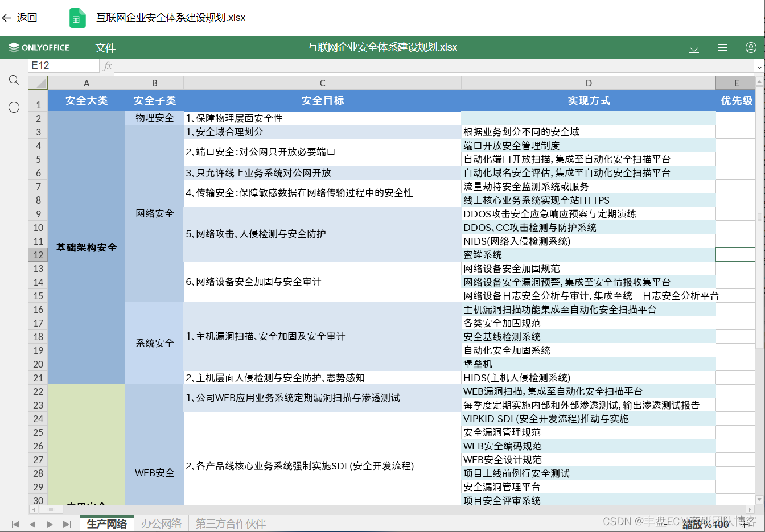
Task: Click the ONLYOFFICE logo
Action: 39,48
